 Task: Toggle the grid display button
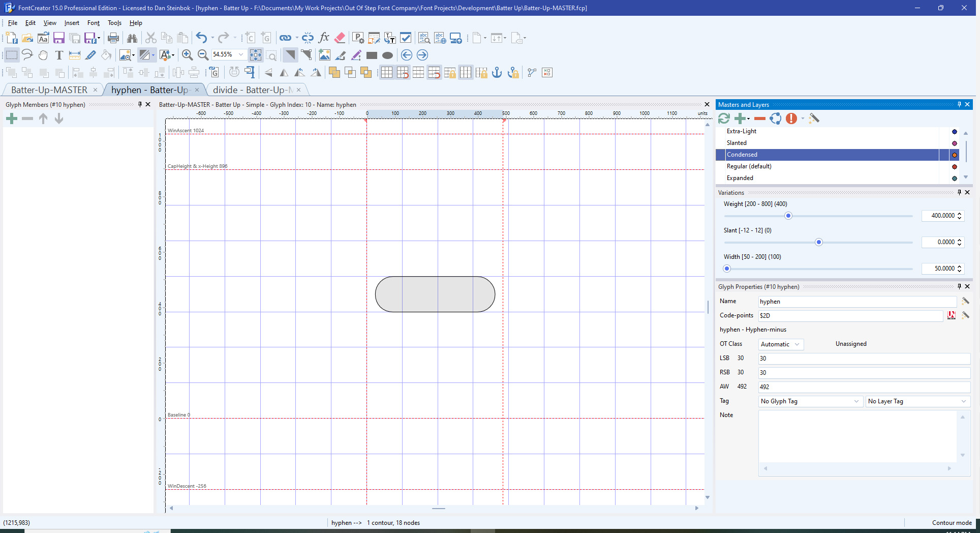coord(386,73)
